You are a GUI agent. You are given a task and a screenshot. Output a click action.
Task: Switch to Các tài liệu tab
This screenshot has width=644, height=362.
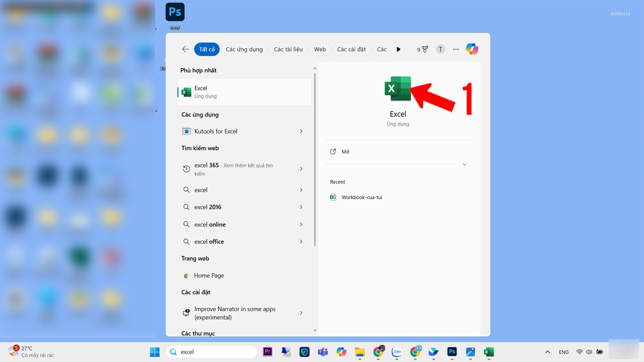pos(288,49)
